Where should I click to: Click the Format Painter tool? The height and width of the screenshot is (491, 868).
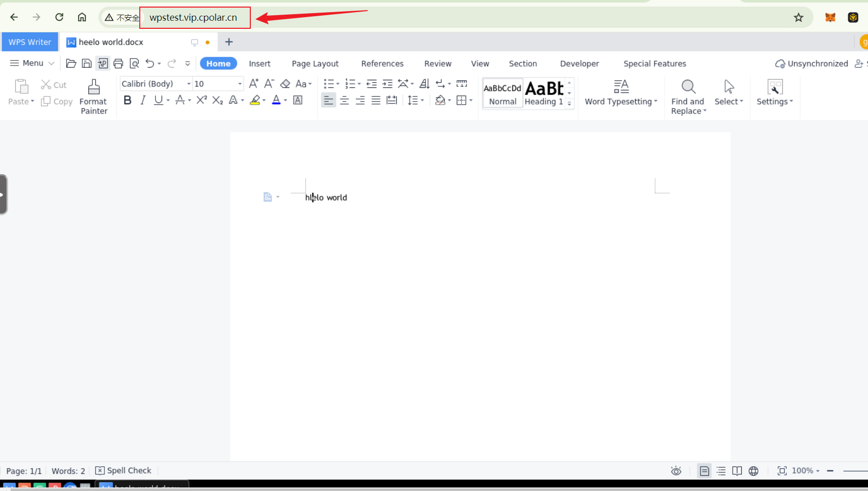(93, 96)
